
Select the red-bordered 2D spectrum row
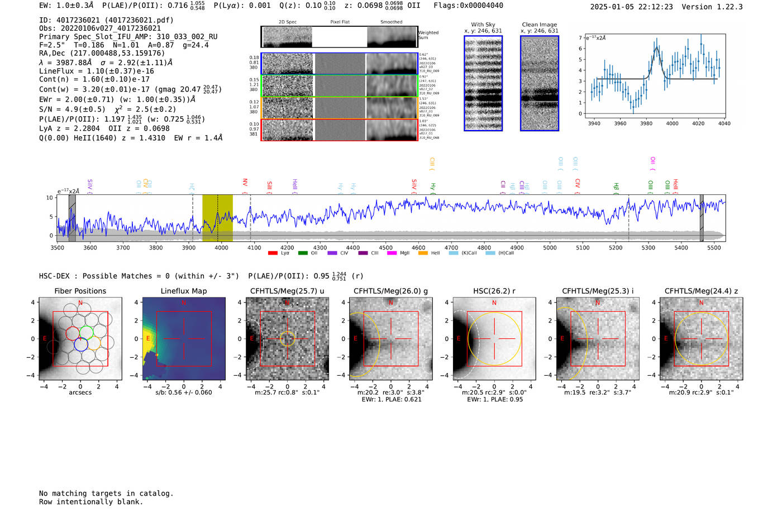tap(340, 130)
